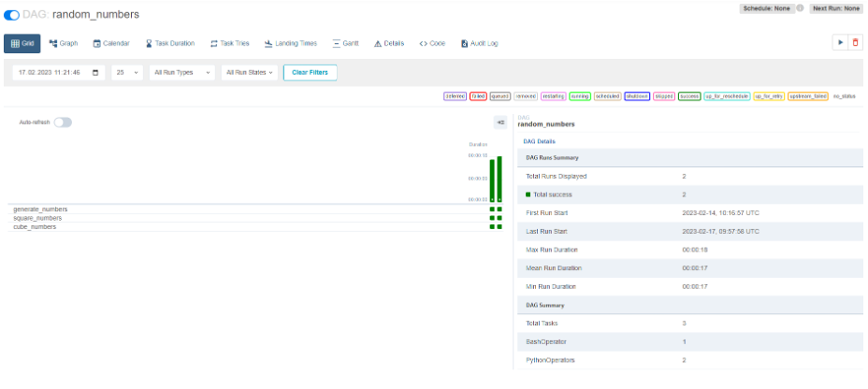This screenshot has width=868, height=389.
Task: Click the Clear Filters button
Action: pyautogui.click(x=310, y=72)
